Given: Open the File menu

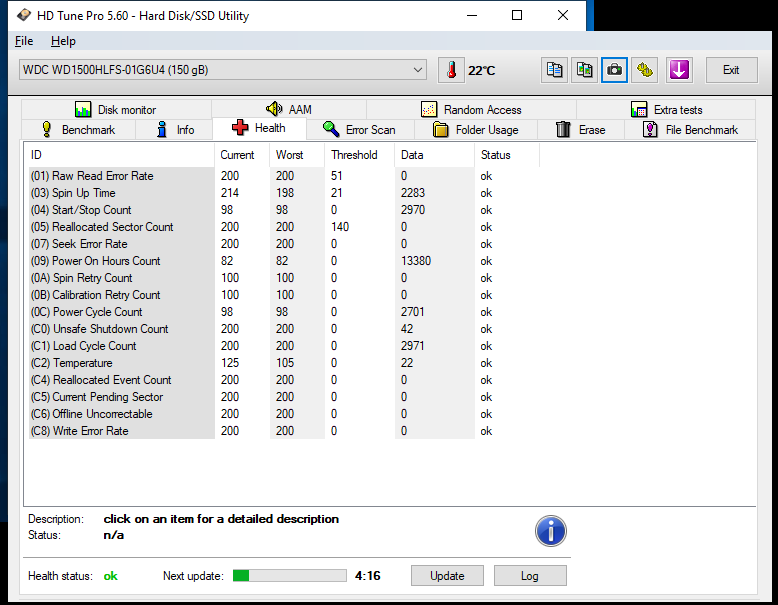Looking at the screenshot, I should coord(24,41).
